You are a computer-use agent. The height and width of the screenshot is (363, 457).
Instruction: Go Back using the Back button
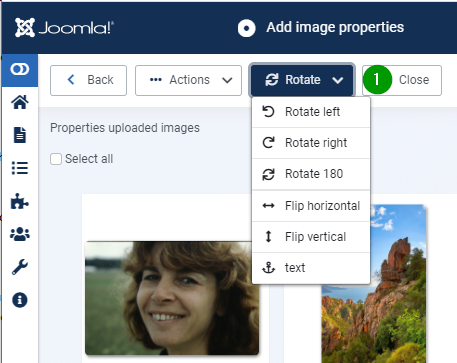point(88,80)
